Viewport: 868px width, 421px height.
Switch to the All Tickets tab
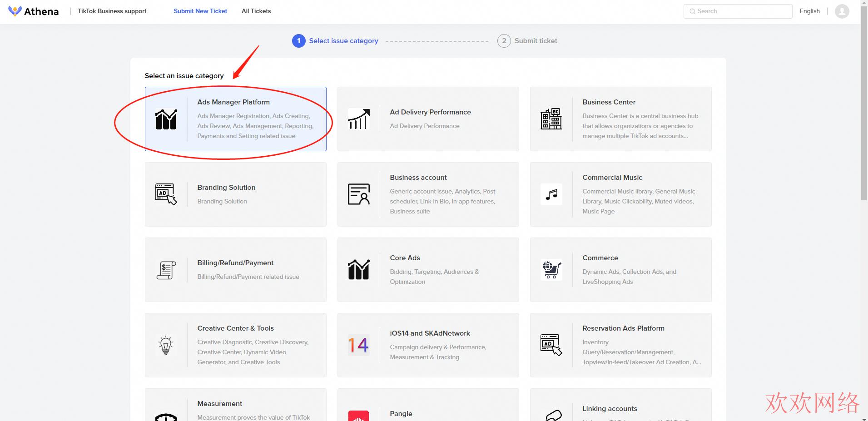coord(256,11)
